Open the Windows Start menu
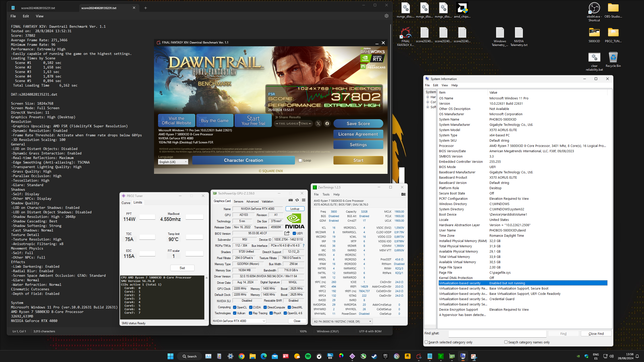The height and width of the screenshot is (362, 644). (x=170, y=356)
